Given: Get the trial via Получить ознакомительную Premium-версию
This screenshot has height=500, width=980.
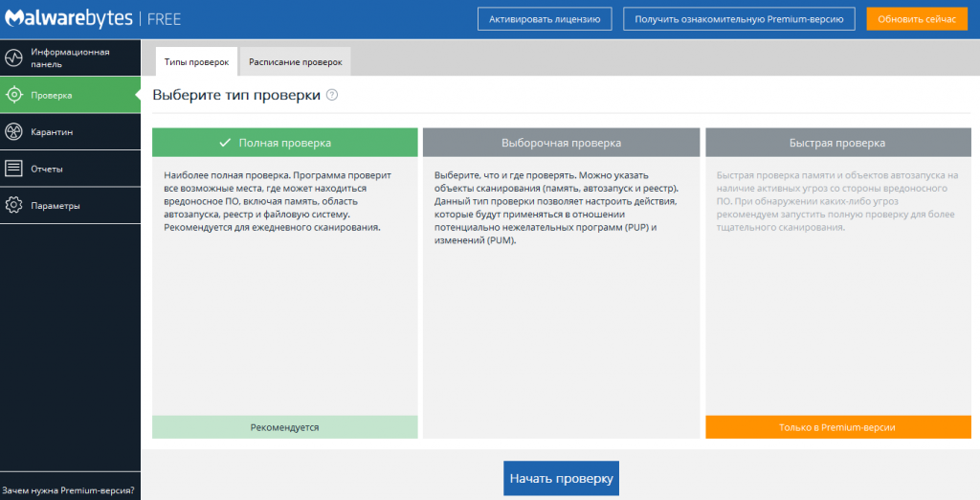Looking at the screenshot, I should click(x=738, y=19).
